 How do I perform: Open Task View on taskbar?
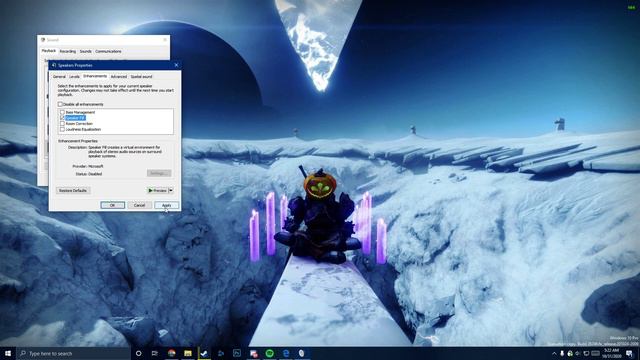tap(155, 353)
